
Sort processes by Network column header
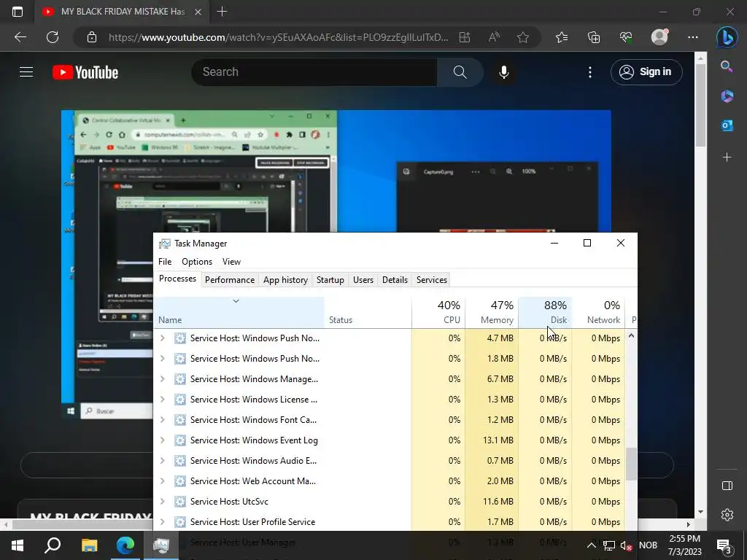coord(598,312)
